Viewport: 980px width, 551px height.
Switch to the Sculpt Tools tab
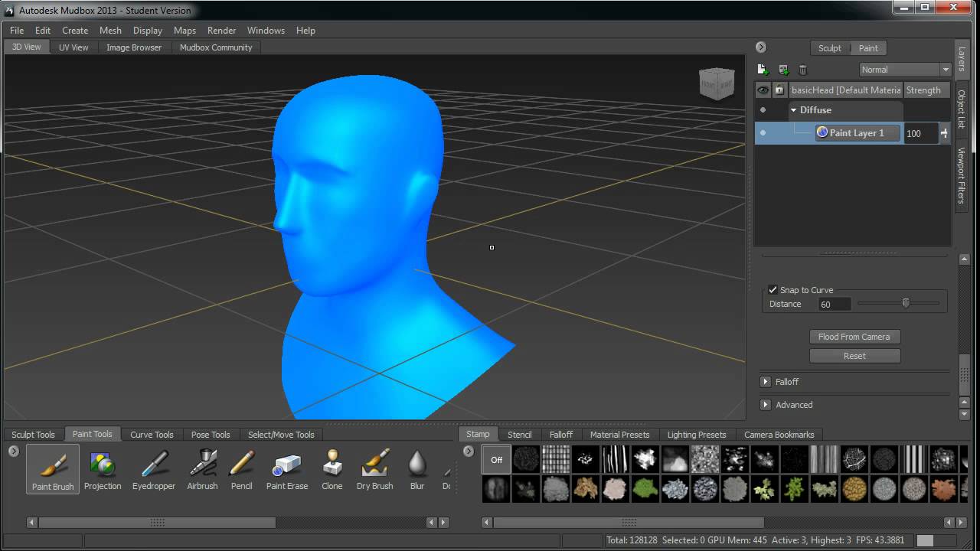(33, 435)
